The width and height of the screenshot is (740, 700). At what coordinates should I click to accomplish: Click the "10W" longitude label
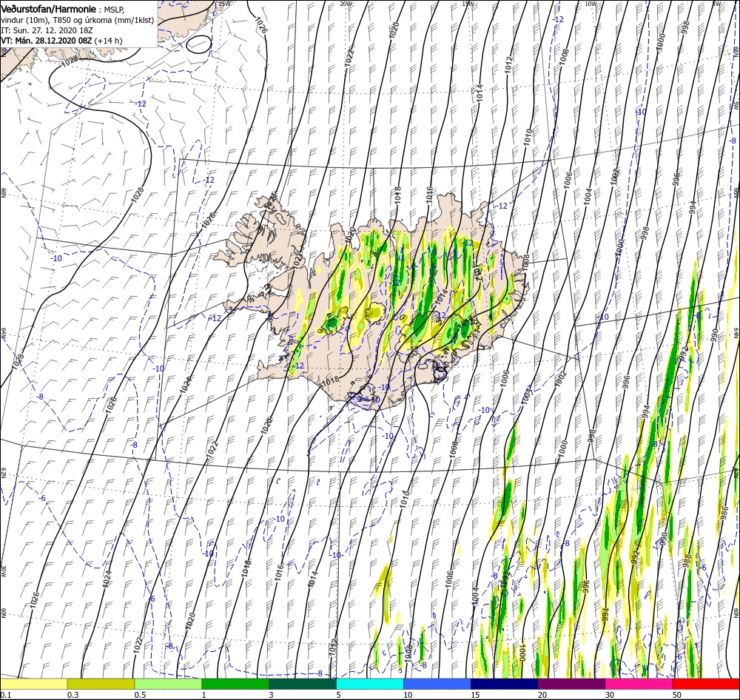pos(591,3)
